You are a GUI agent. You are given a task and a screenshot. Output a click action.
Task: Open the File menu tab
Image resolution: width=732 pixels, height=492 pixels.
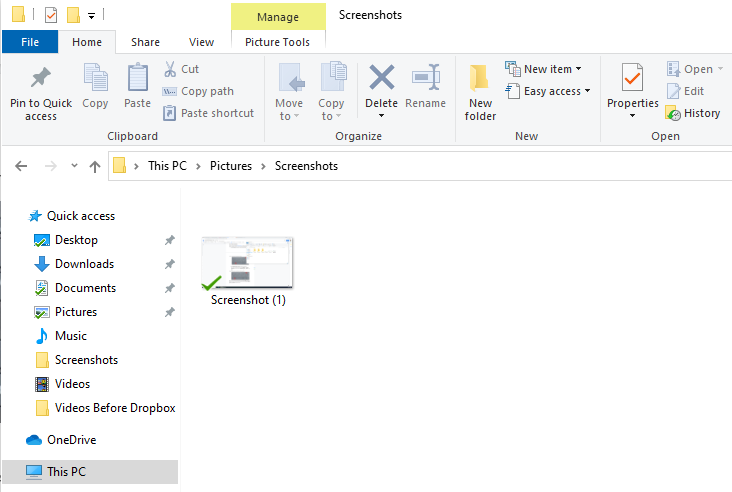30,42
